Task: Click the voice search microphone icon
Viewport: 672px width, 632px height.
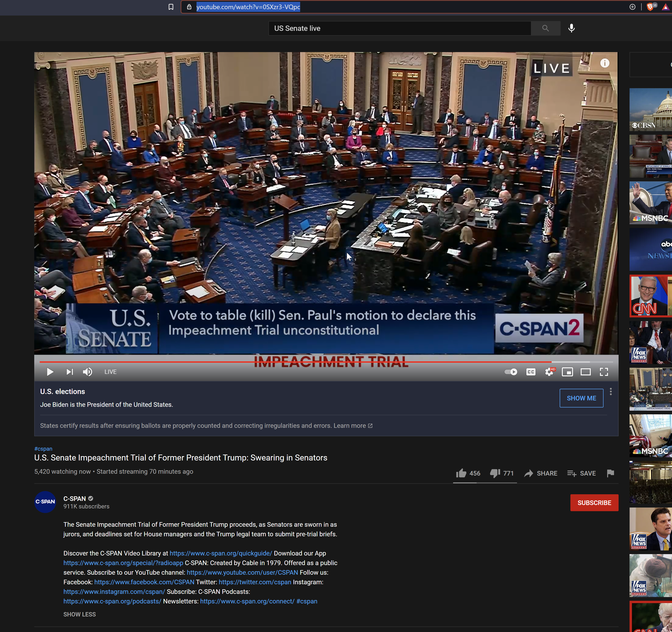Action: coord(571,28)
